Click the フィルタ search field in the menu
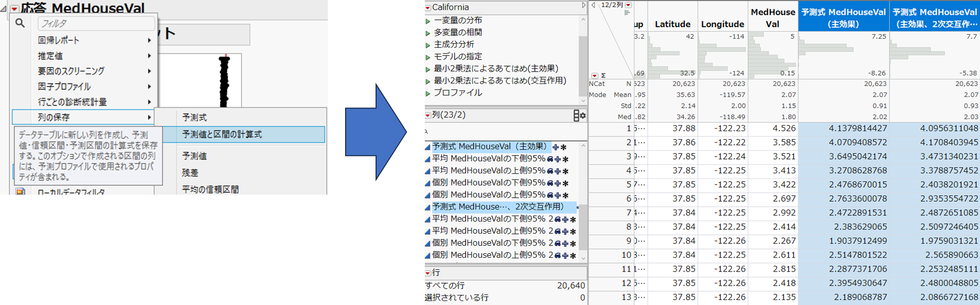980x305 pixels. [x=96, y=23]
